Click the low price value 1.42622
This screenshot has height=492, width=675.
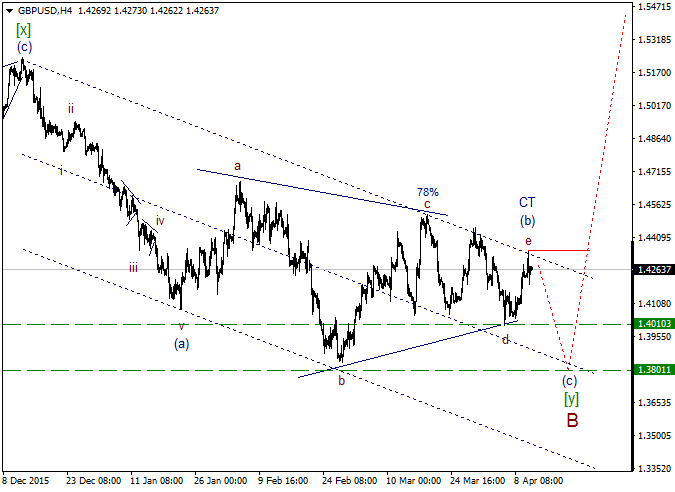click(167, 11)
